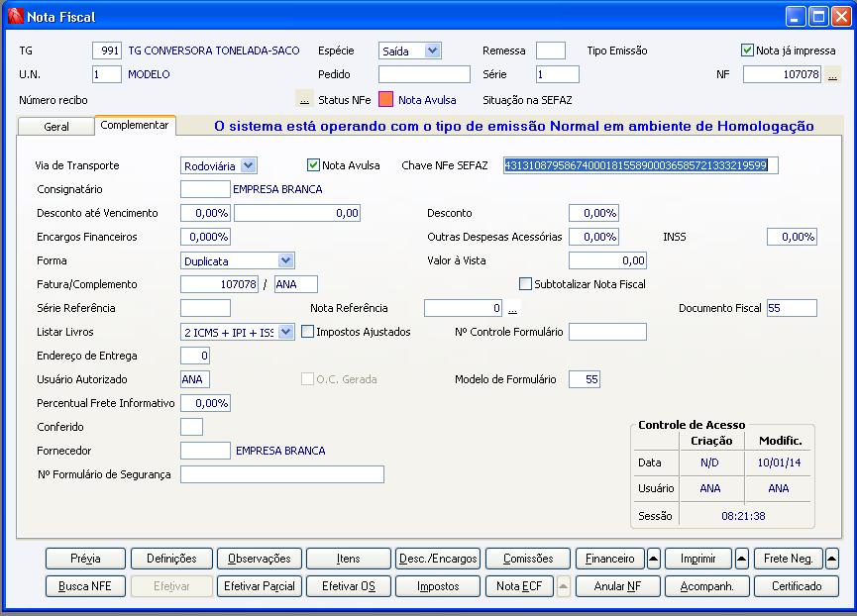Image resolution: width=857 pixels, height=616 pixels.
Task: Click the Outras Despesas Acessórias percentage field
Action: pos(594,237)
